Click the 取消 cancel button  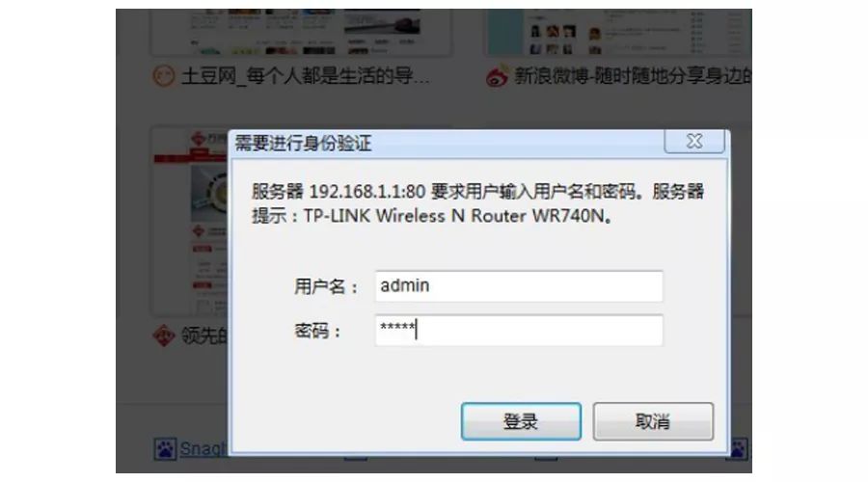coord(653,421)
